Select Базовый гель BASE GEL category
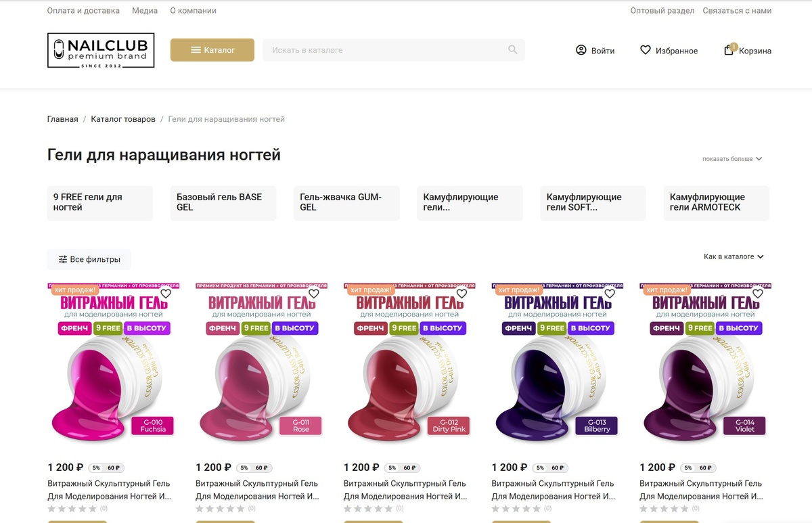Screen dimensions: 812x523 223,202
